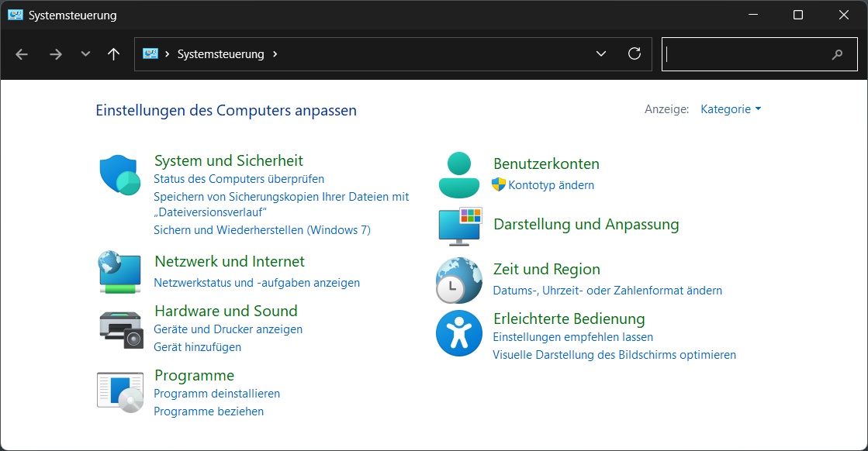
Task: Open the Darstellung und Anpassung monitor icon
Action: coord(459,225)
